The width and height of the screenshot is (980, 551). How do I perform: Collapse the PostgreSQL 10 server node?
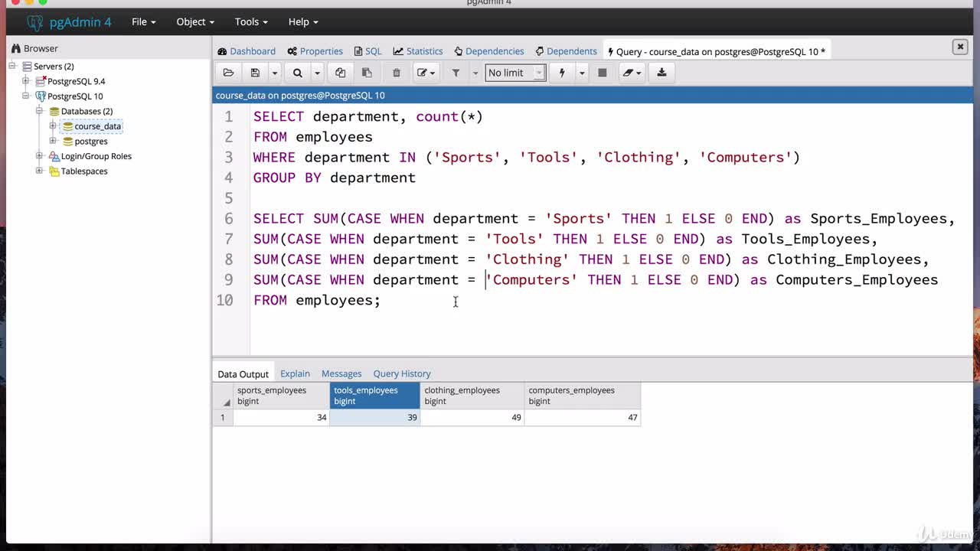pyautogui.click(x=25, y=96)
